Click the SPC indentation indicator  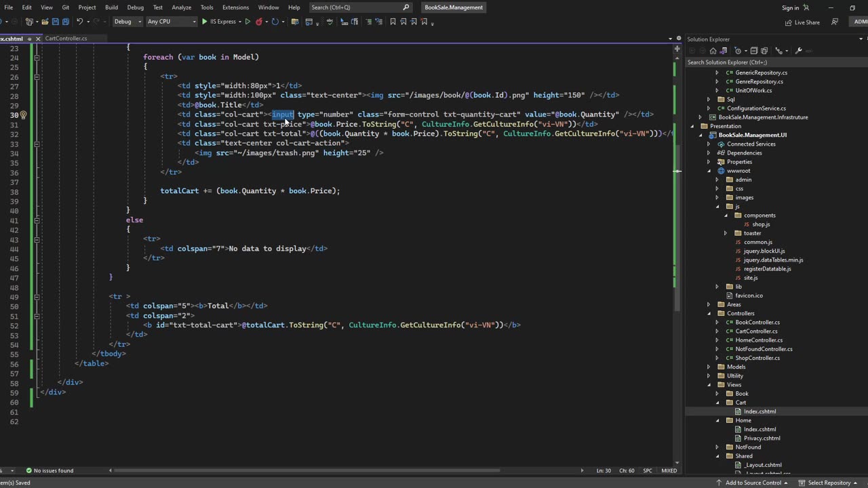click(648, 470)
